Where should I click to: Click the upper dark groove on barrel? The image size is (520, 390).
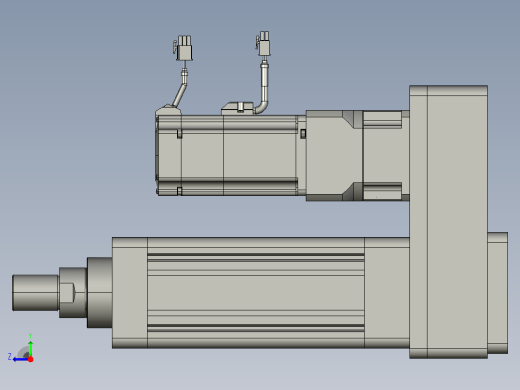point(256,255)
